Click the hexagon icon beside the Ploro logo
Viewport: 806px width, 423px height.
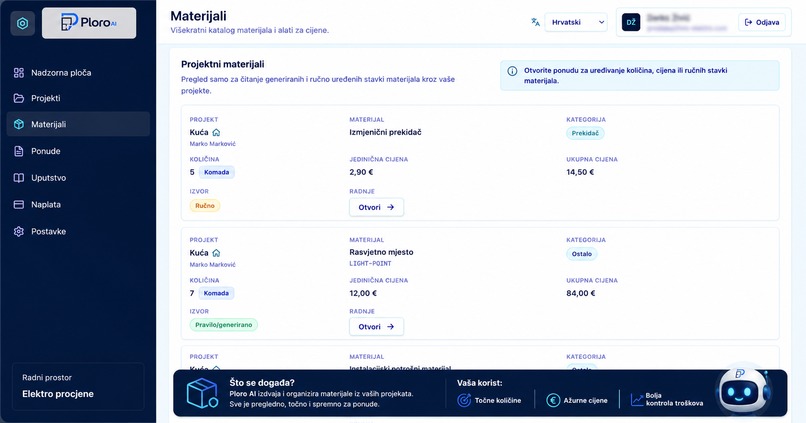pyautogui.click(x=23, y=23)
